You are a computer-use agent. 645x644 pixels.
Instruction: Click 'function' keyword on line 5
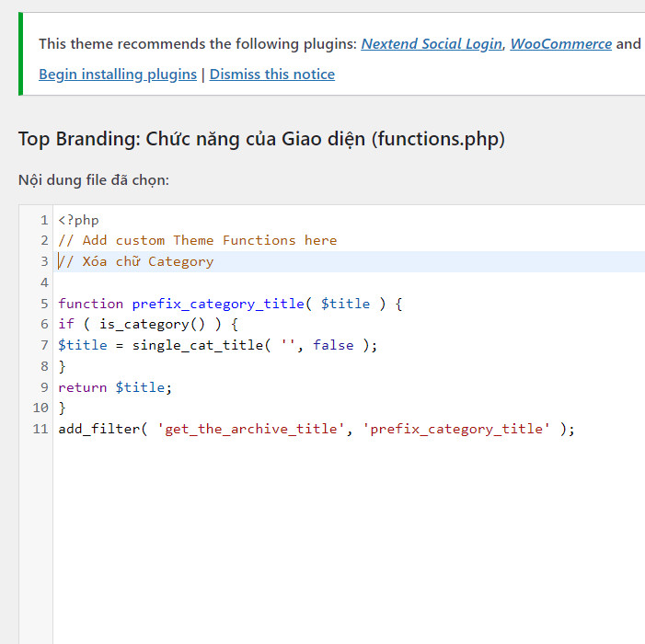[90, 304]
